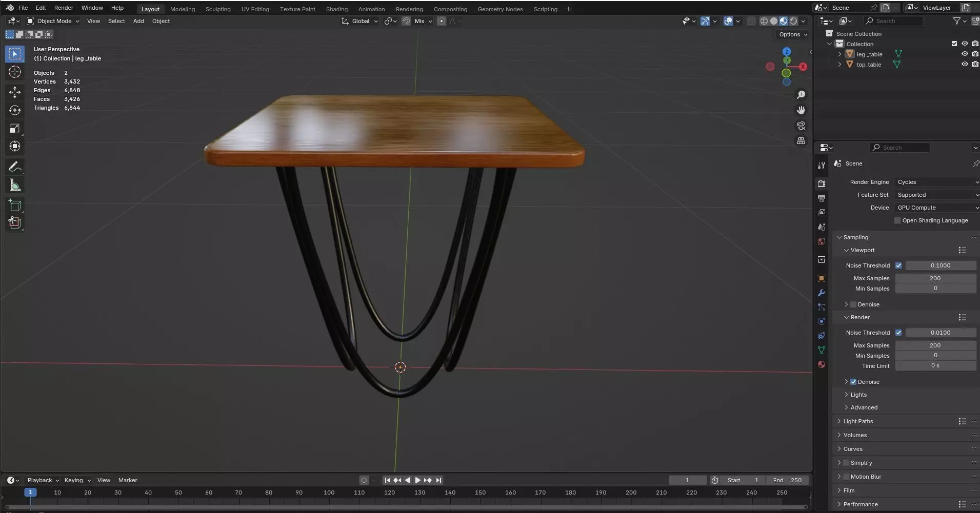Open the Tool properties tab
Screen dimensions: 980x513
tap(822, 166)
